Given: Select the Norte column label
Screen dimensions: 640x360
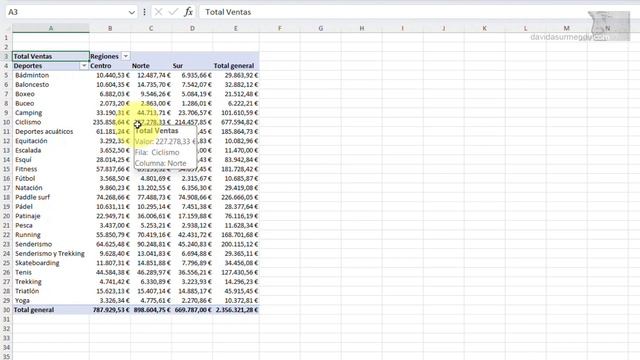Looking at the screenshot, I should [140, 66].
